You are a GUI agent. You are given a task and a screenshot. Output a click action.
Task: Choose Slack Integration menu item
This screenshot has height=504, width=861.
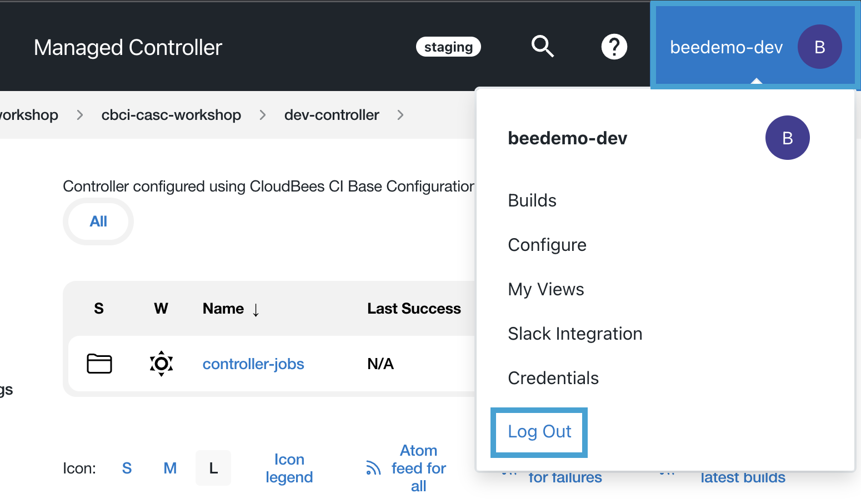point(575,334)
